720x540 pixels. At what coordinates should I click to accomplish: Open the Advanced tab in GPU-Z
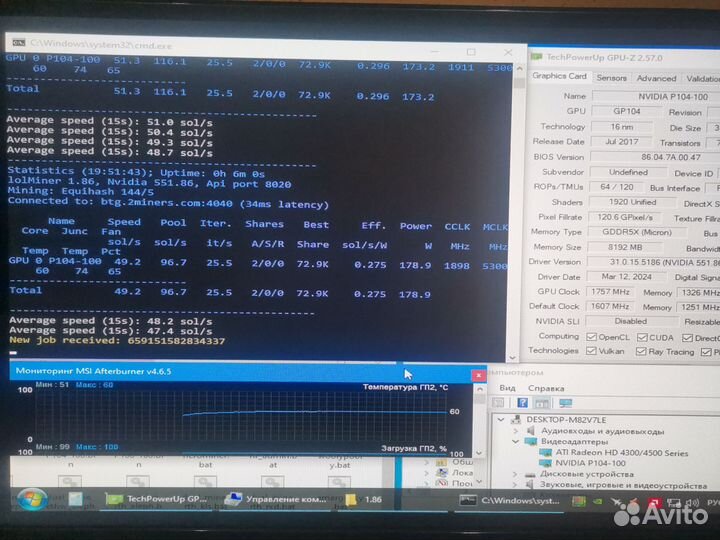click(x=656, y=79)
